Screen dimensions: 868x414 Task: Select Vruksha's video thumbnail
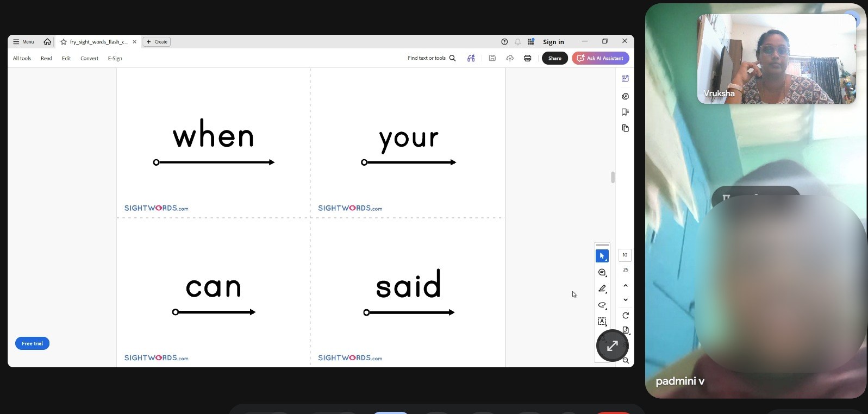tap(776, 59)
